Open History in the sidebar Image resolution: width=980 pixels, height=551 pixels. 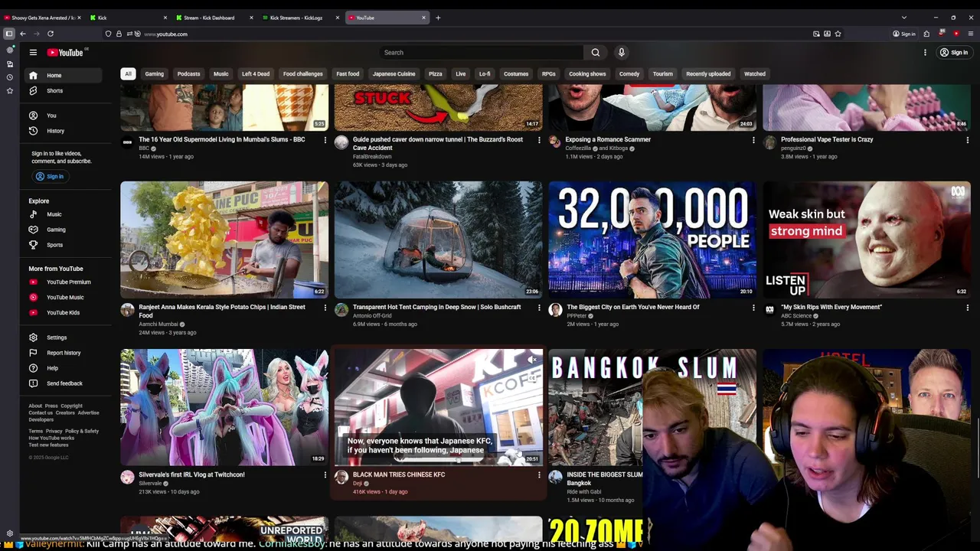61,131
